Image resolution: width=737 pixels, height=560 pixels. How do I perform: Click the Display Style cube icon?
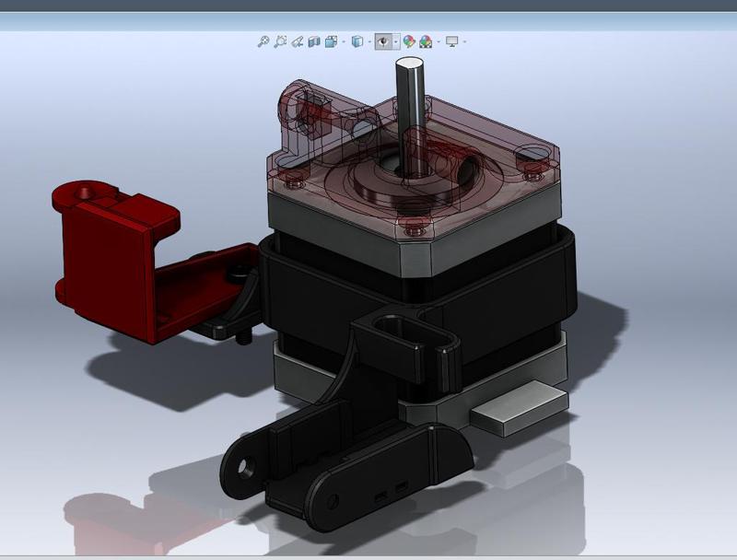357,41
